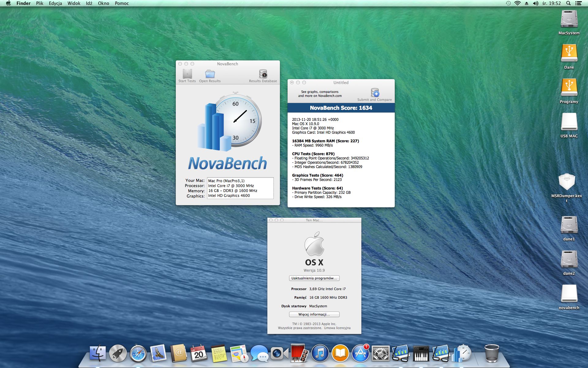Select the Dane USB drive icon
The image size is (588, 368).
(x=569, y=53)
